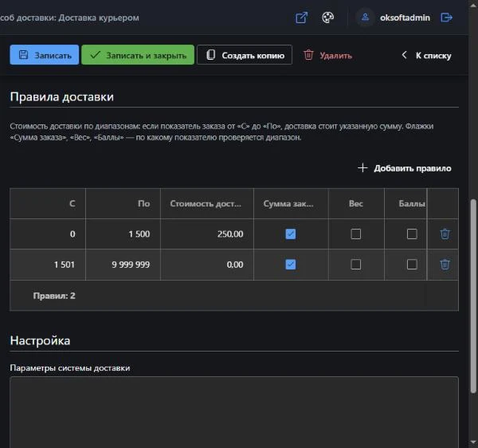The width and height of the screenshot is (478, 448).
Task: Enable Баллы for the 1 501 rule
Action: pos(412,264)
